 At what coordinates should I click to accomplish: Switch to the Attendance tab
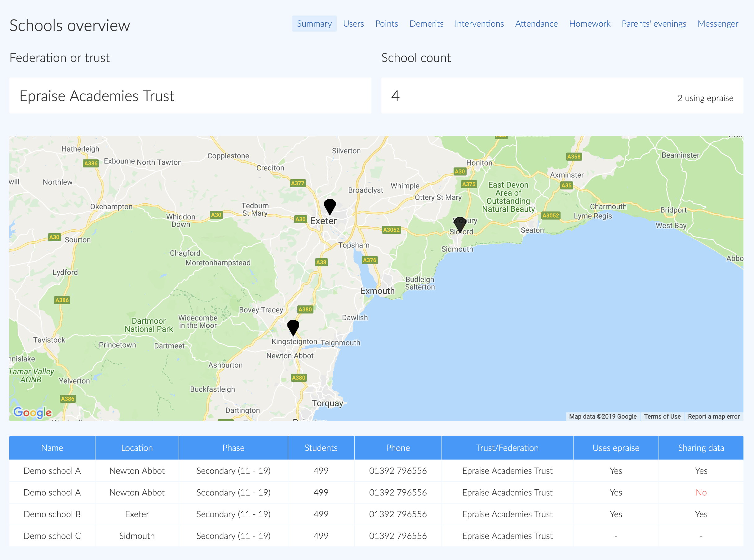[536, 24]
